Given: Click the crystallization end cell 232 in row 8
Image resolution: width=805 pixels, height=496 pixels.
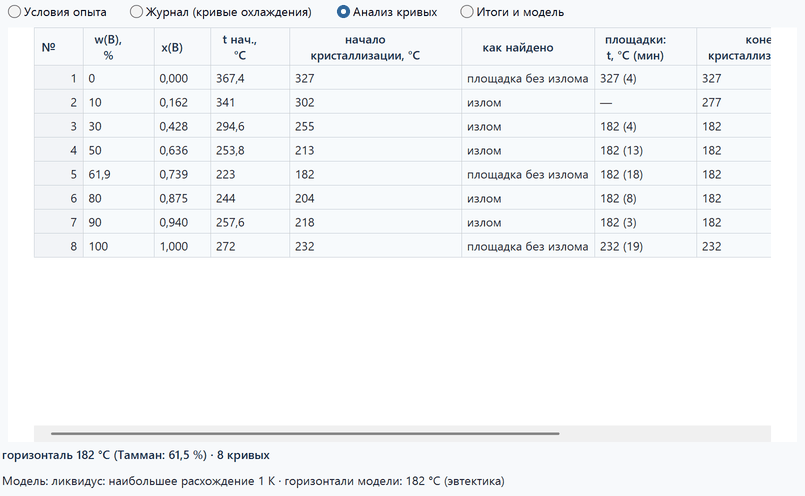Looking at the screenshot, I should pos(734,246).
